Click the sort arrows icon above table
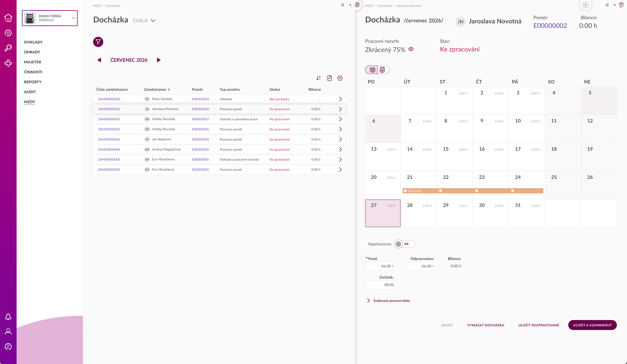The image size is (627, 364). (x=318, y=78)
